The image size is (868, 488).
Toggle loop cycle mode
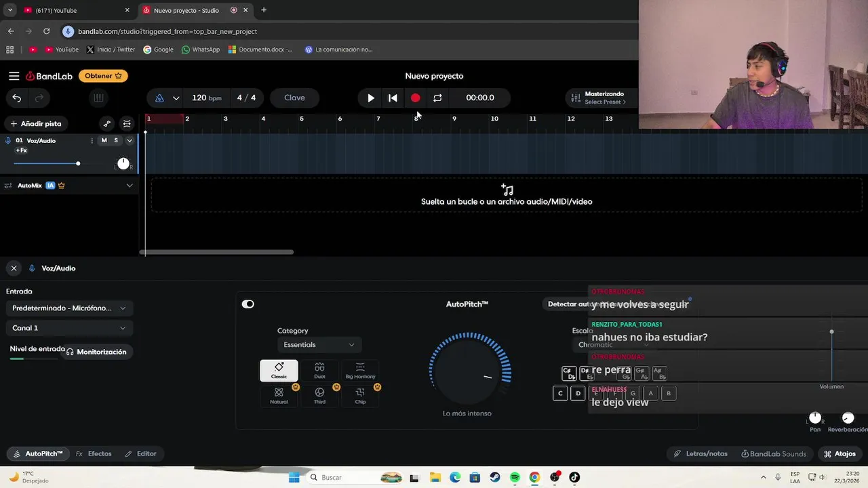437,98
